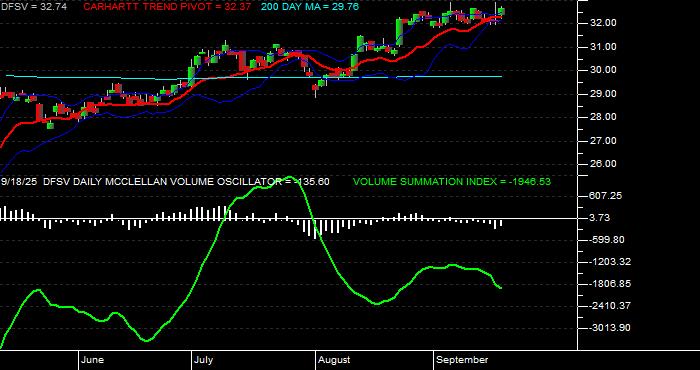
Task: Click the -599.80 oscillator axis value
Action: pyautogui.click(x=608, y=240)
